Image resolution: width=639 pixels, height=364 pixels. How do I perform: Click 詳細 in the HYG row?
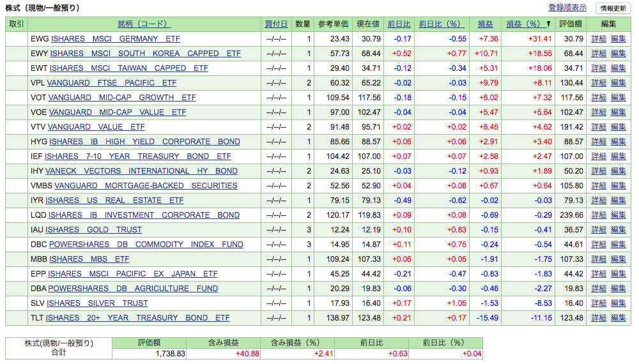click(x=599, y=141)
